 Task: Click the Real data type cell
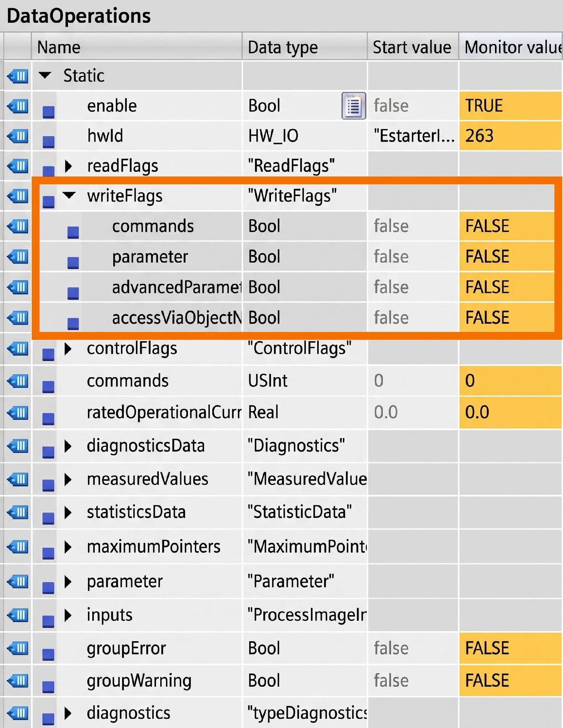(305, 412)
